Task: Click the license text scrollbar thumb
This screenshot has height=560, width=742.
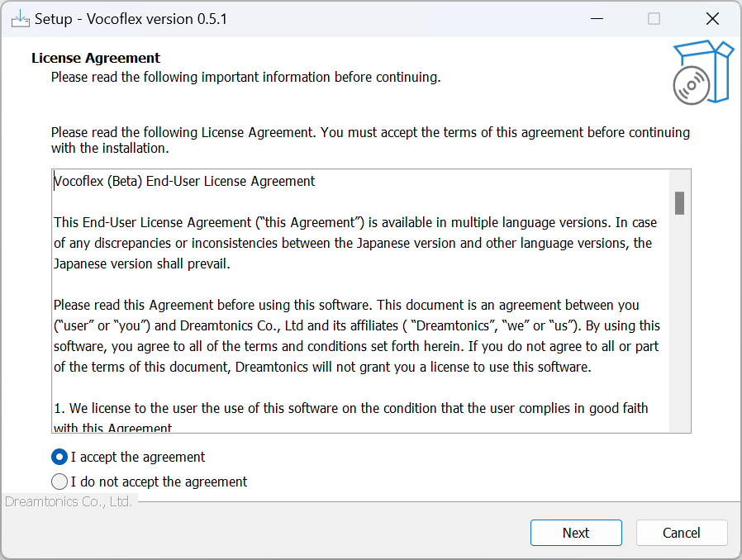Action: (679, 203)
